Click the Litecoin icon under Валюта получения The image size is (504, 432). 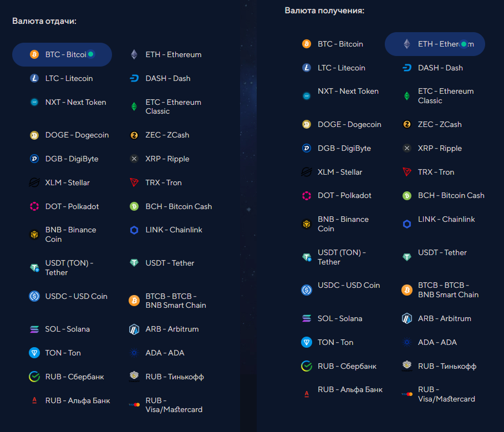307,68
